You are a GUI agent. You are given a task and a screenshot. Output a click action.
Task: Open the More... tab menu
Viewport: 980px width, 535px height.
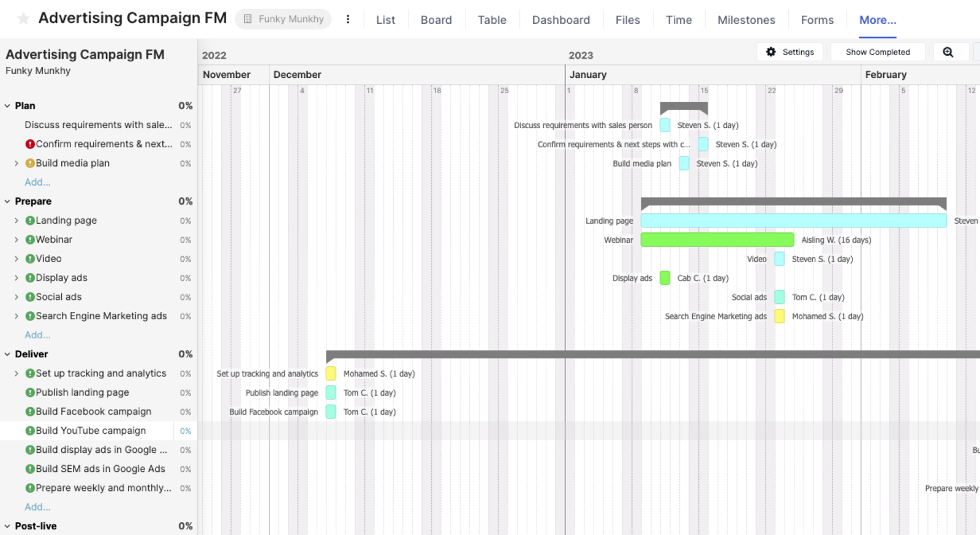coord(878,20)
